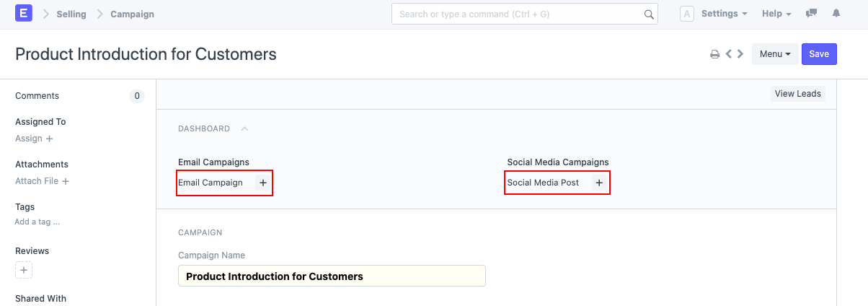This screenshot has width=868, height=306.
Task: Click the search magnifier icon
Action: 649,14
